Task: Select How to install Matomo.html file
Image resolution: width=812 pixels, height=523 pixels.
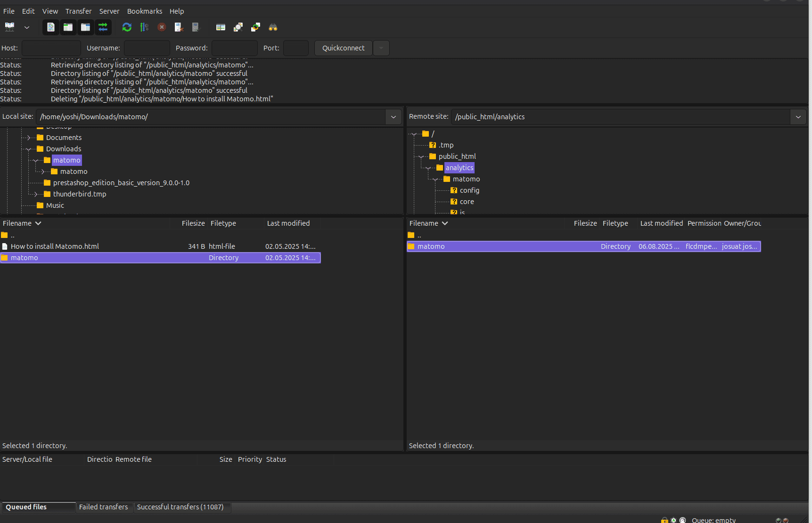Action: click(x=55, y=246)
